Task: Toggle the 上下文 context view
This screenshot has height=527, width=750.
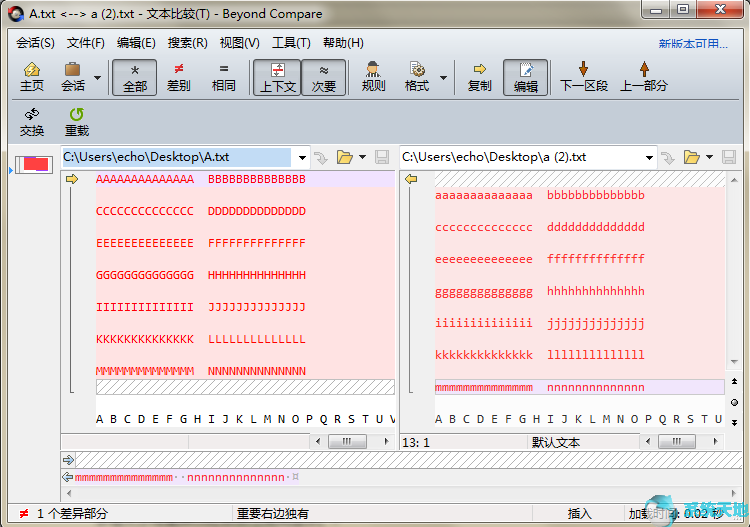Action: click(x=277, y=77)
